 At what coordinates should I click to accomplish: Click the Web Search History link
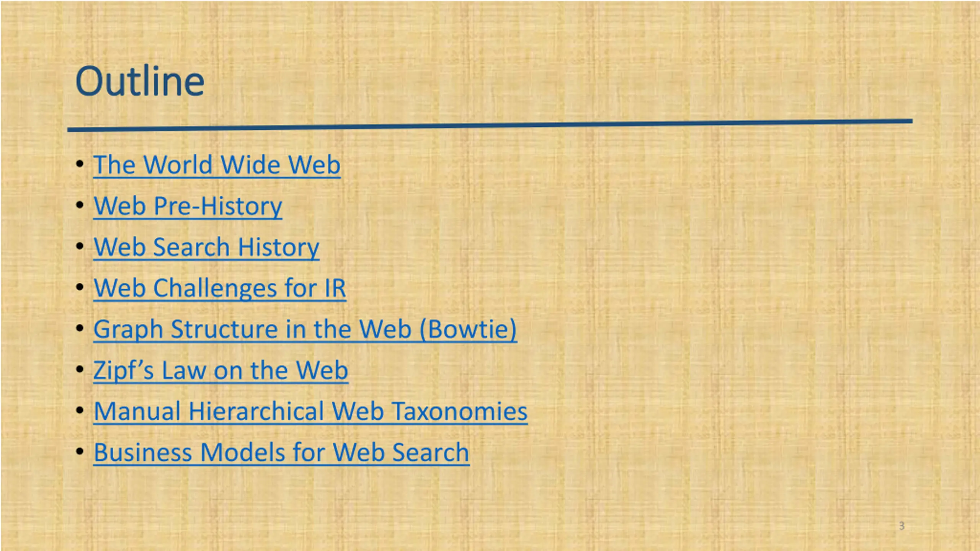pos(206,247)
